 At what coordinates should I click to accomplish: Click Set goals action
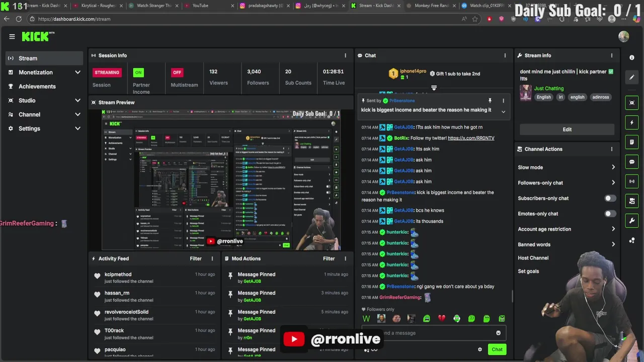(x=528, y=271)
